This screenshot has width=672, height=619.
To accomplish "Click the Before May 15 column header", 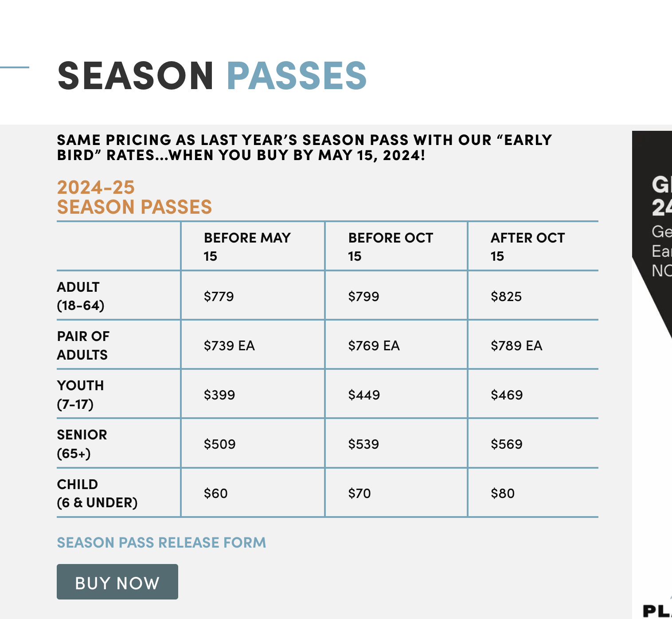I will (247, 247).
